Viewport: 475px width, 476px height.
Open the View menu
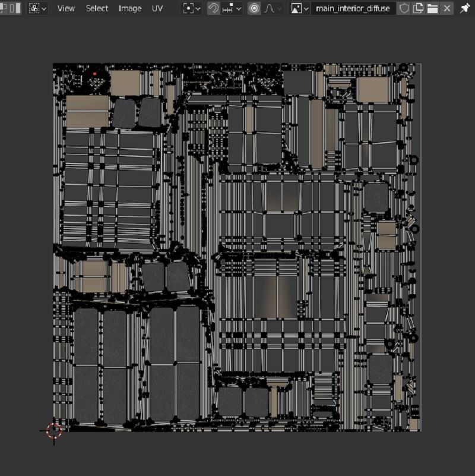click(x=66, y=8)
